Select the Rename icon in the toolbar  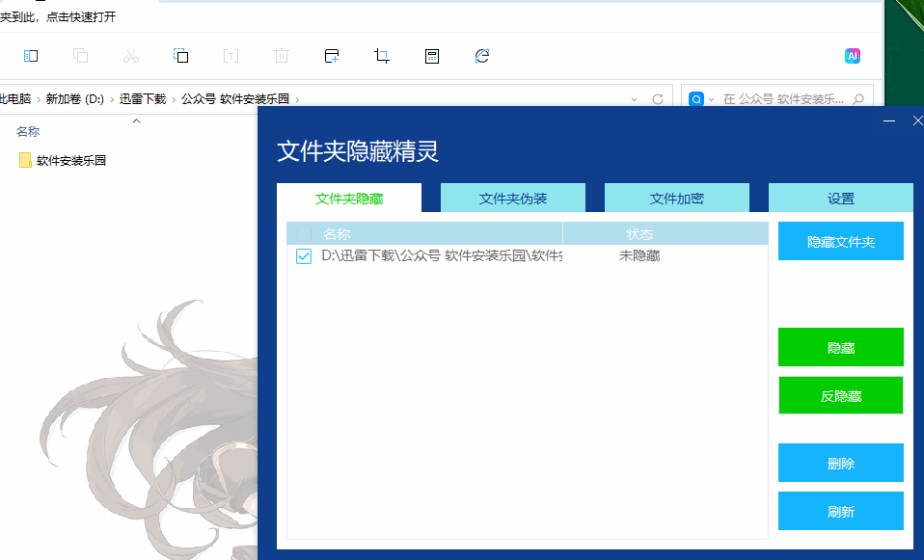pyautogui.click(x=231, y=56)
